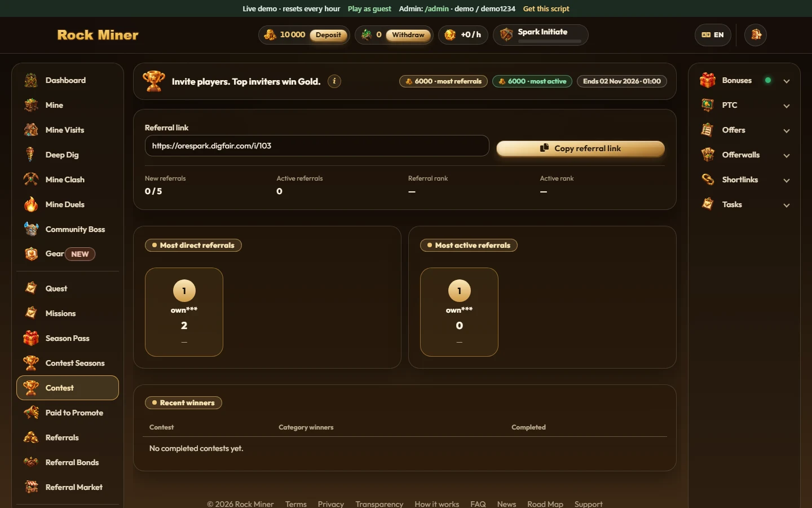
Task: Open Season Pass from sidebar
Action: click(x=68, y=338)
